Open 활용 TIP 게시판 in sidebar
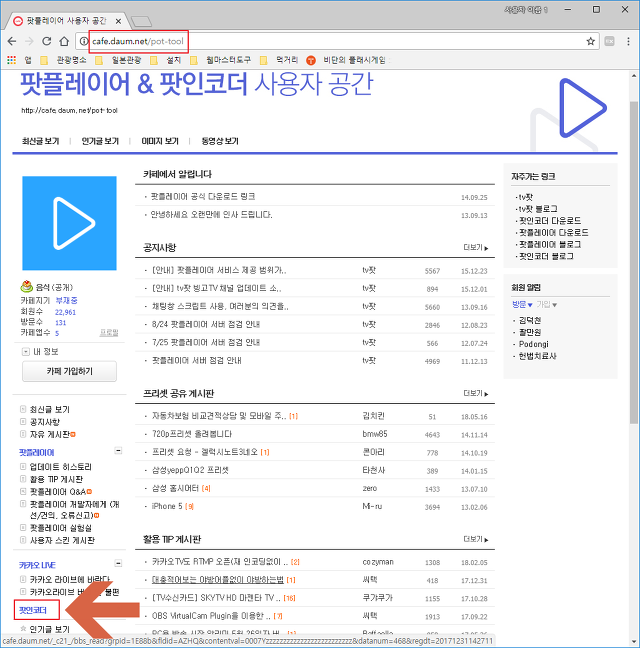This screenshot has height=648, width=640. 56,479
